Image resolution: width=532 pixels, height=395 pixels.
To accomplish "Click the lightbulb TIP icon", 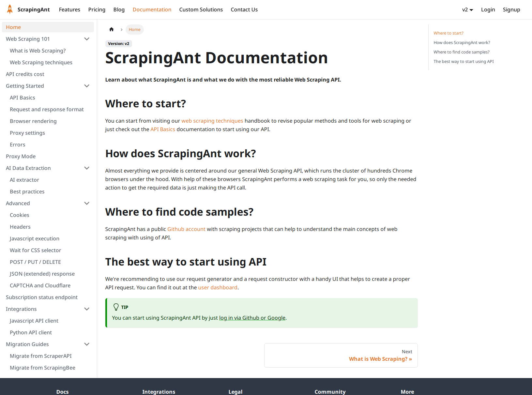I will pos(116,307).
